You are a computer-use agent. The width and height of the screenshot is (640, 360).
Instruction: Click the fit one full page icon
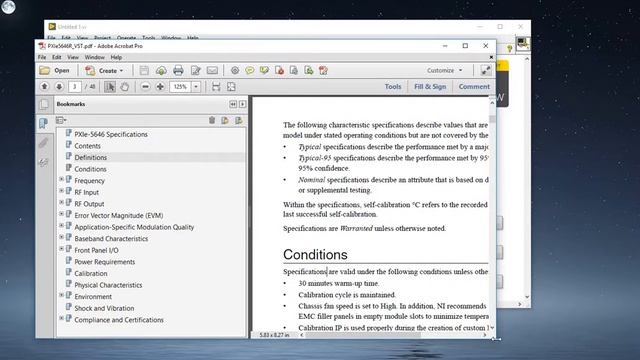pos(231,87)
